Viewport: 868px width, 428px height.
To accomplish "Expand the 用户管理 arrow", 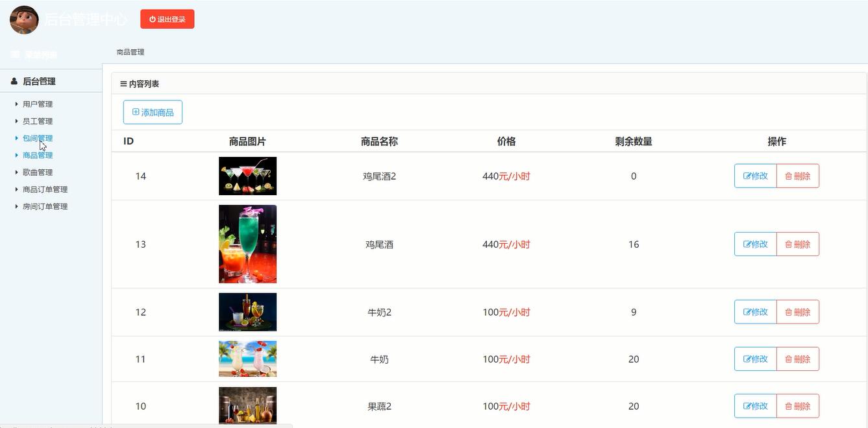I will click(17, 104).
